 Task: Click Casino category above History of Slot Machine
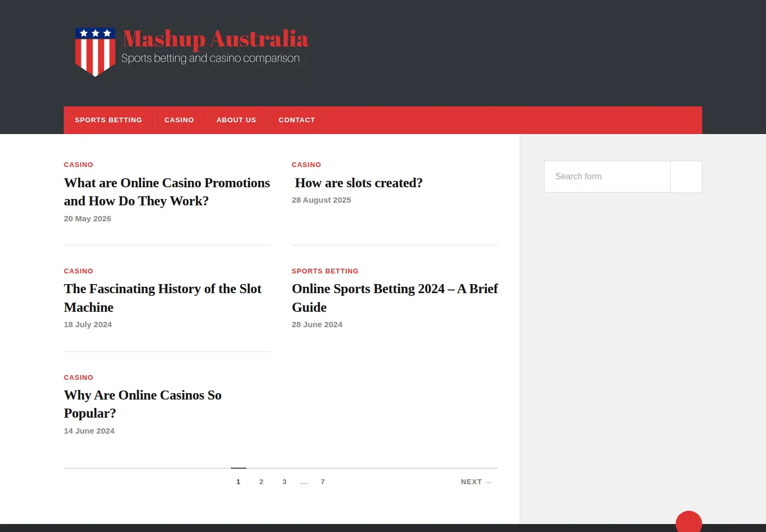pos(79,271)
